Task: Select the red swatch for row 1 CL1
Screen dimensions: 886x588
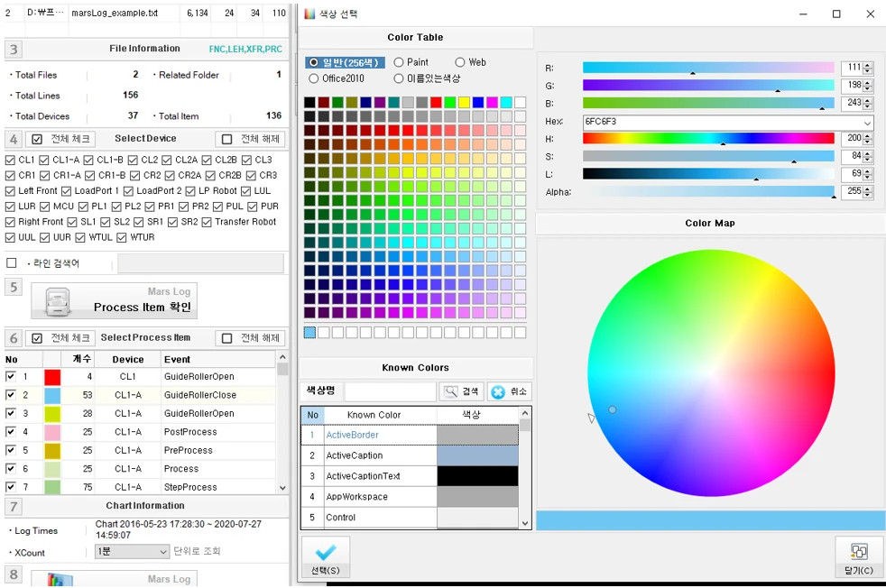Action: [x=52, y=377]
